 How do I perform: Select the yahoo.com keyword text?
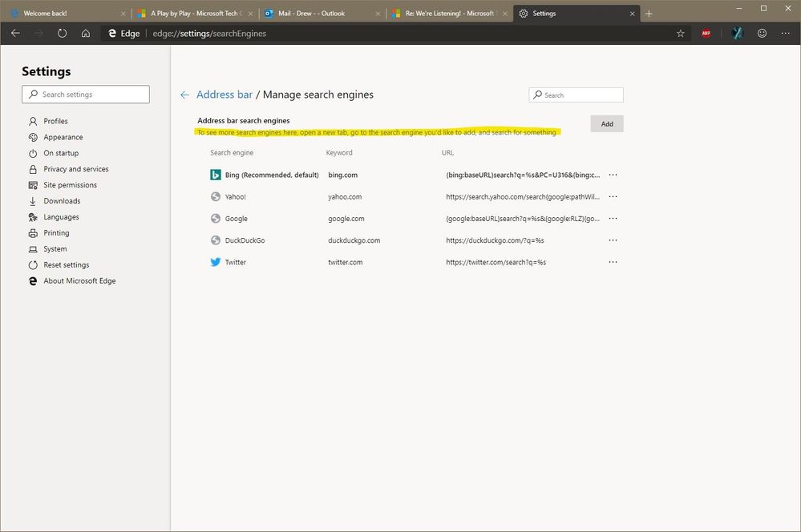tap(345, 196)
